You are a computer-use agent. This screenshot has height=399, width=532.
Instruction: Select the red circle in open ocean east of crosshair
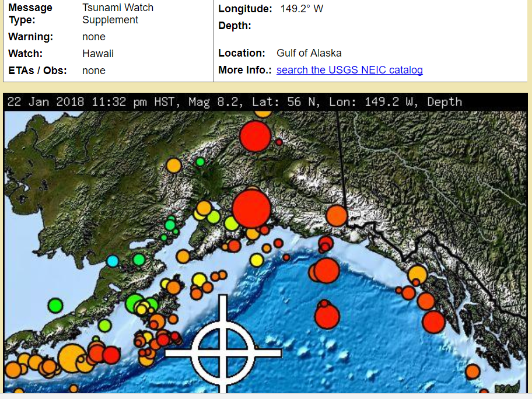(x=327, y=316)
